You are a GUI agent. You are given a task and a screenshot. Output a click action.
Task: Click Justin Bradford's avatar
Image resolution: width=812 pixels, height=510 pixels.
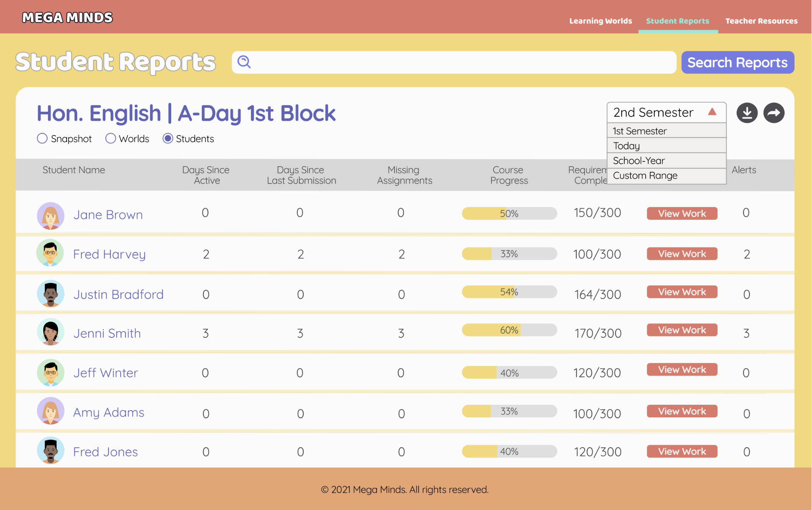tap(51, 294)
